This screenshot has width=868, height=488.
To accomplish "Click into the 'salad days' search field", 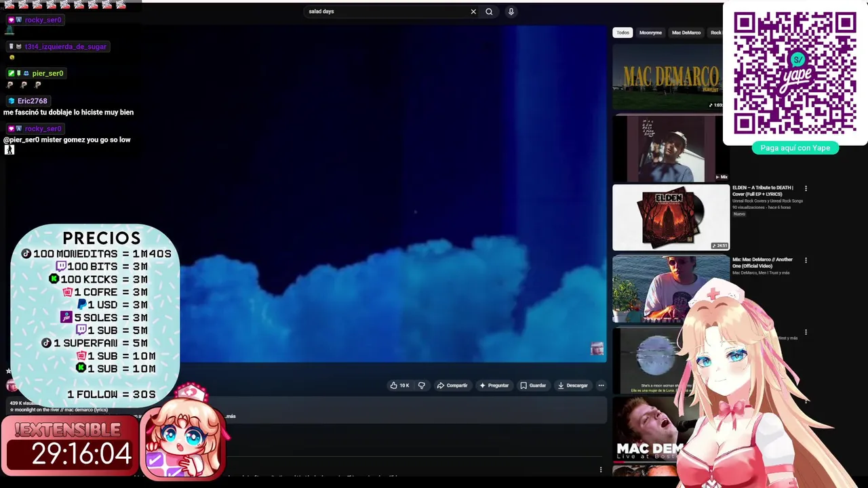I will pos(387,12).
